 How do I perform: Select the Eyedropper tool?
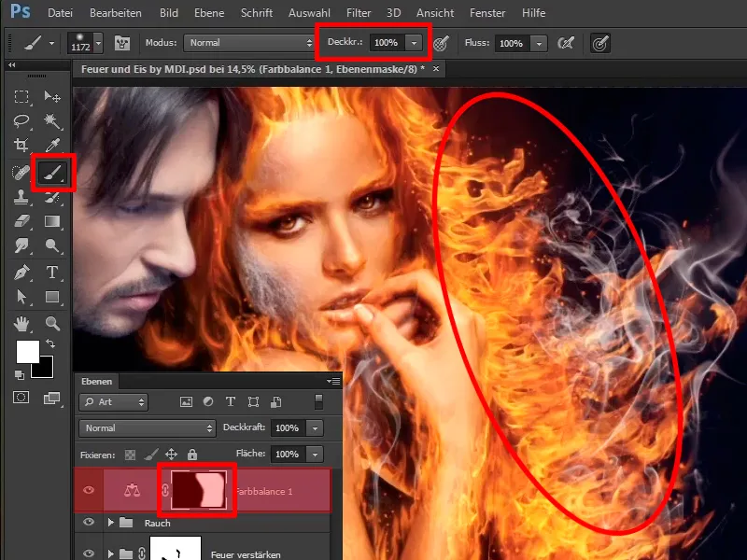pos(52,145)
